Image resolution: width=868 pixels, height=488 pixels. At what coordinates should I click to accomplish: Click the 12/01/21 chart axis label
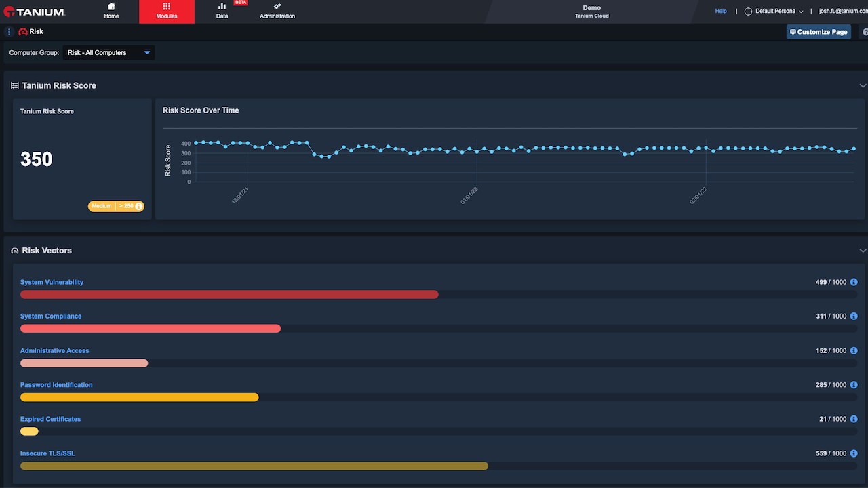tap(240, 196)
